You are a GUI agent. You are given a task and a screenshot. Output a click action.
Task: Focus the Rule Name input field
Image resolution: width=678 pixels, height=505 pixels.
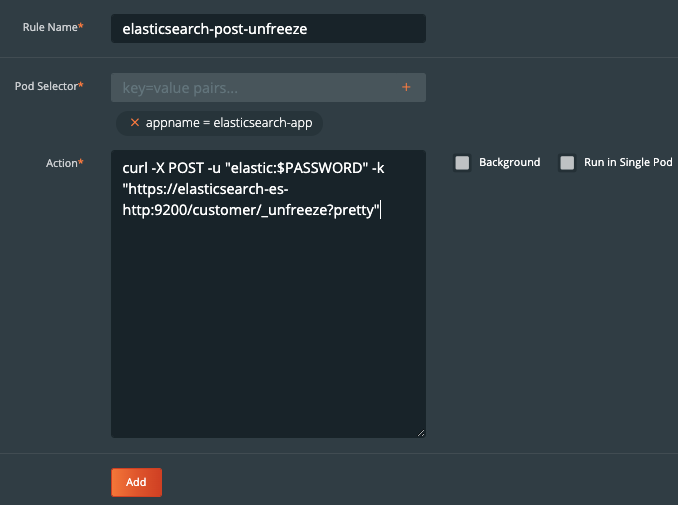(268, 29)
